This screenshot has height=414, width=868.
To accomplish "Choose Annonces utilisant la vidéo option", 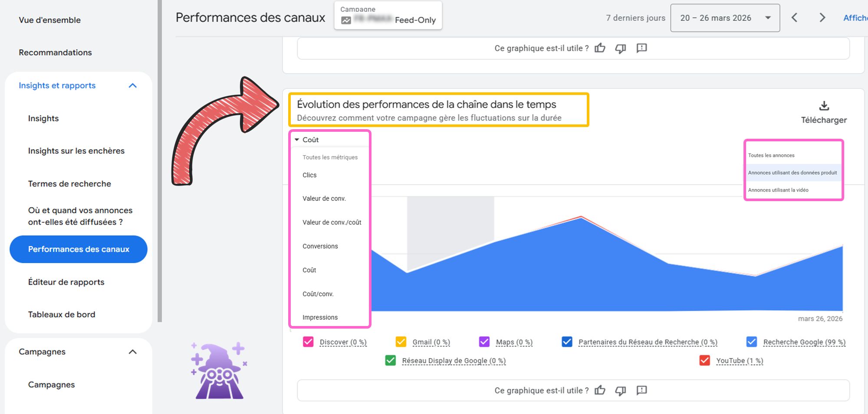I will click(778, 190).
